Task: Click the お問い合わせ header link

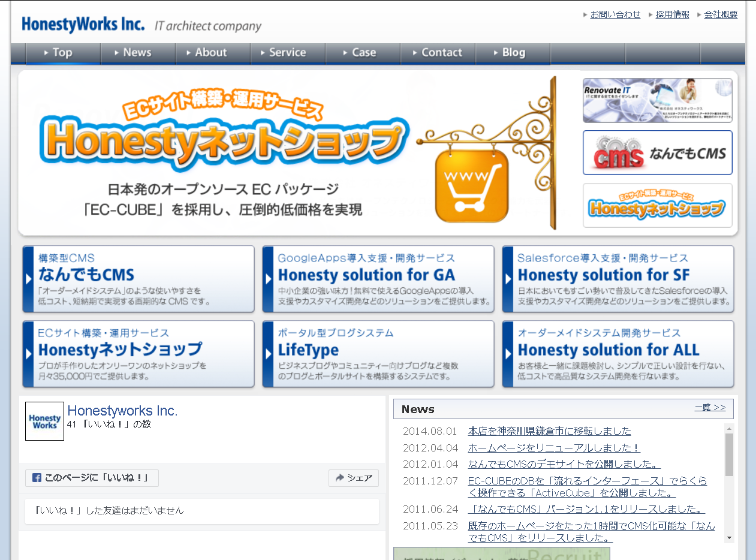Action: [x=615, y=14]
